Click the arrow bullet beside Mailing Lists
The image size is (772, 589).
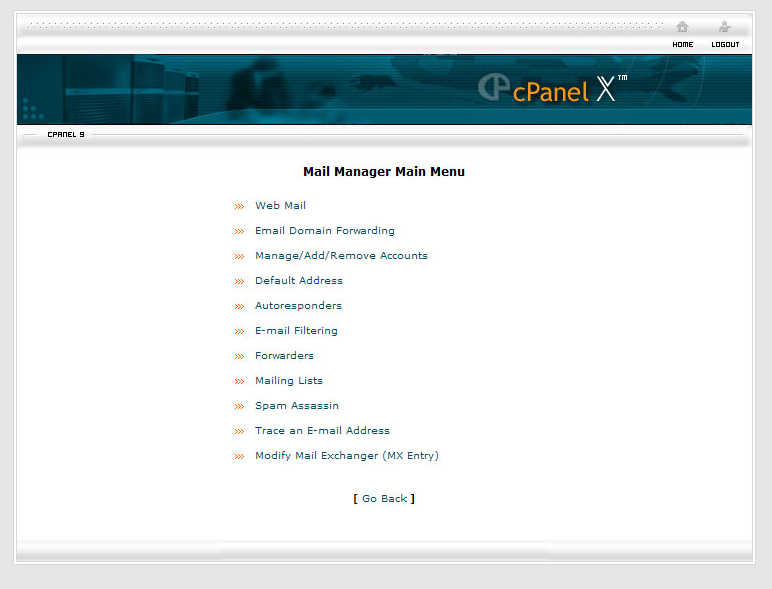point(239,382)
